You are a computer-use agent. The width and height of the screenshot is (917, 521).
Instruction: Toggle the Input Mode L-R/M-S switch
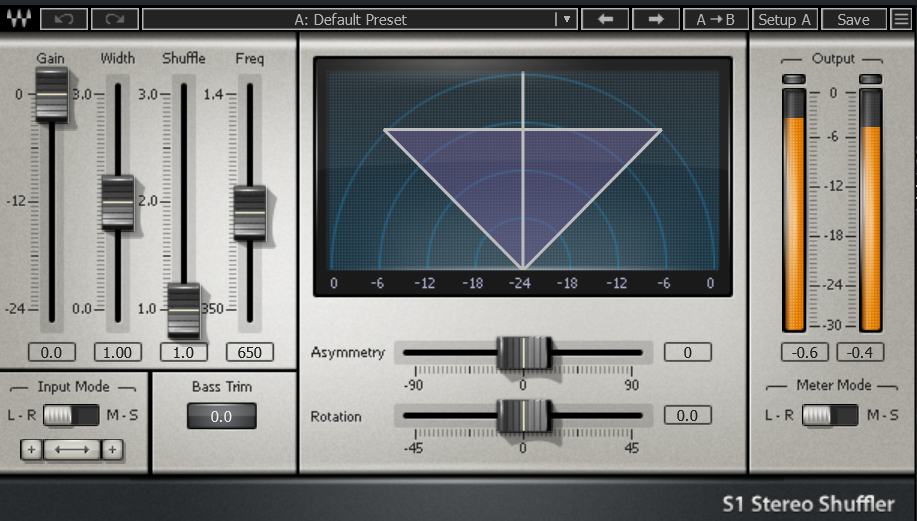coord(71,415)
